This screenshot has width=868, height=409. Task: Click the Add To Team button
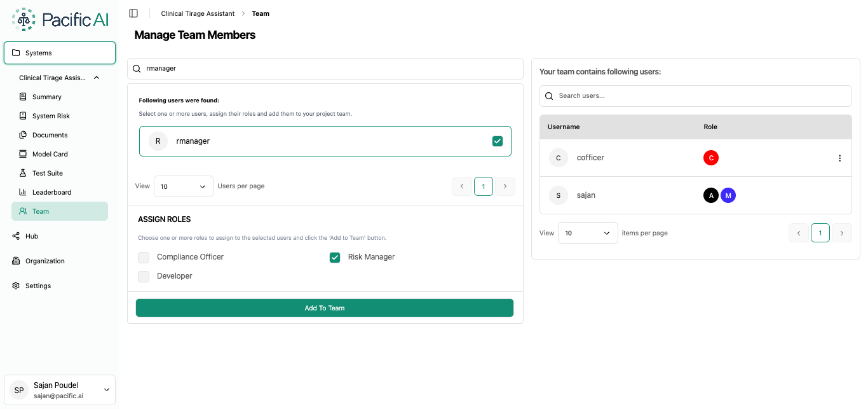click(x=324, y=308)
